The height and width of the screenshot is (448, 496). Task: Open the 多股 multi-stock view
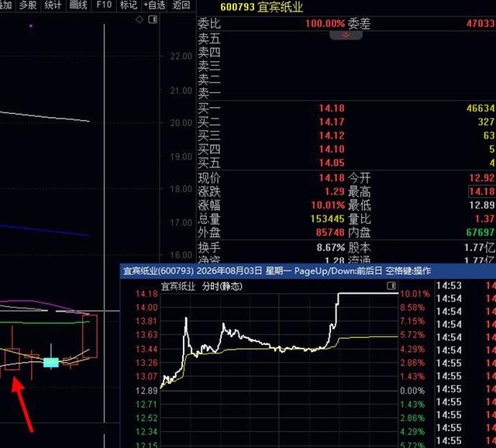(28, 5)
